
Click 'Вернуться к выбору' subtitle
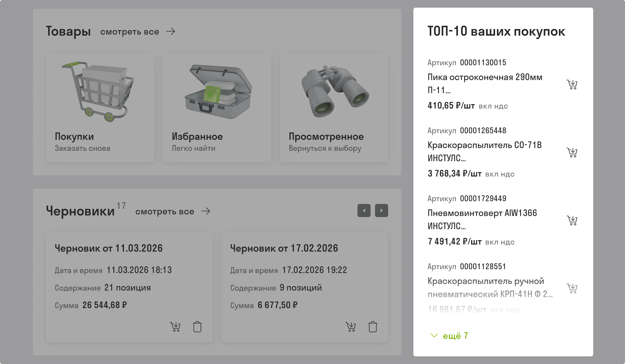[x=325, y=148]
